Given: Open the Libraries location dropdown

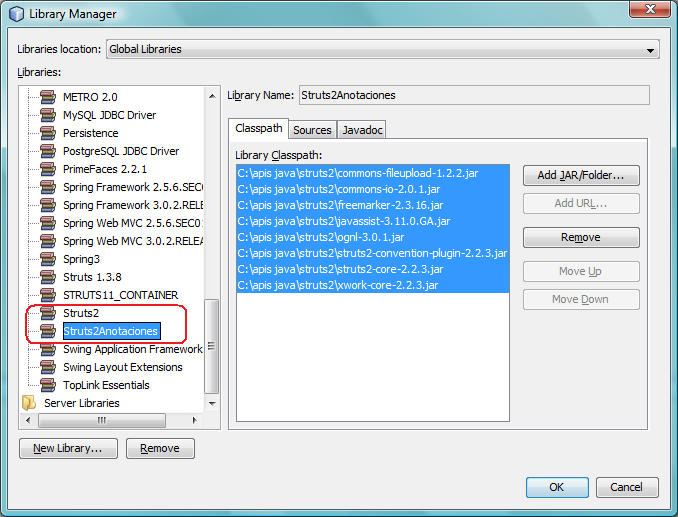Looking at the screenshot, I should [x=383, y=49].
